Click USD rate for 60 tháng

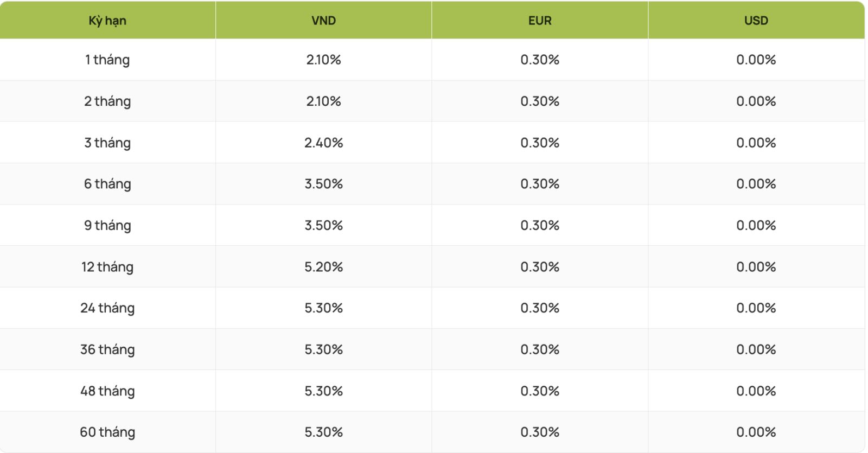point(756,432)
